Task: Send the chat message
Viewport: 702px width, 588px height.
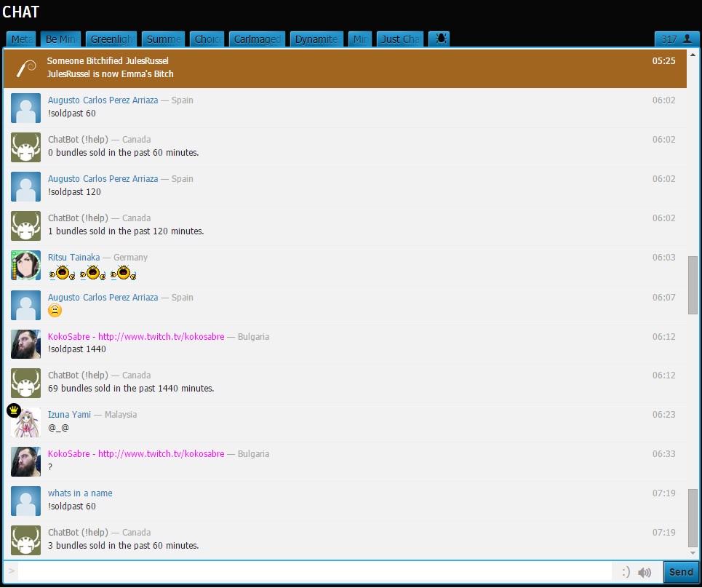Action: tap(681, 572)
